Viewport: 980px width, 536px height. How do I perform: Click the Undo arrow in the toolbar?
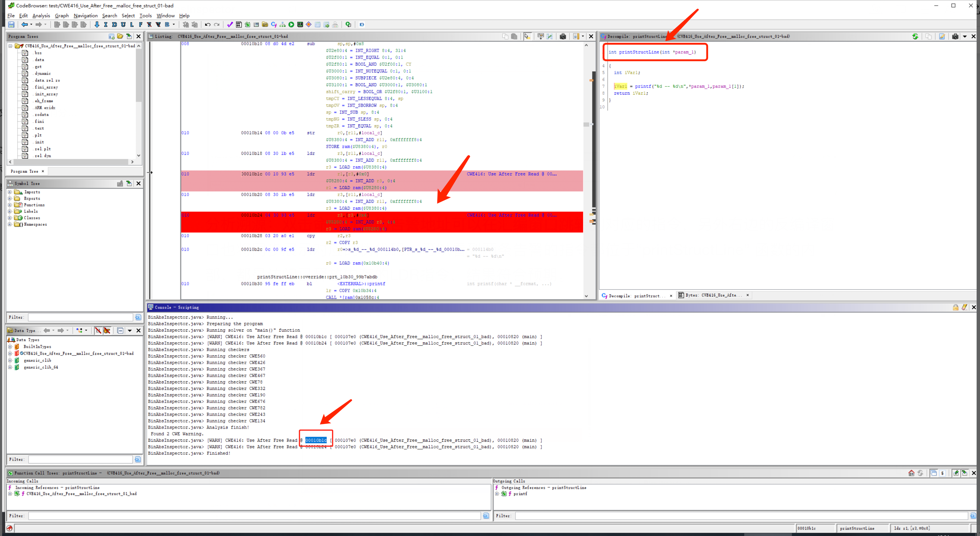pos(208,25)
